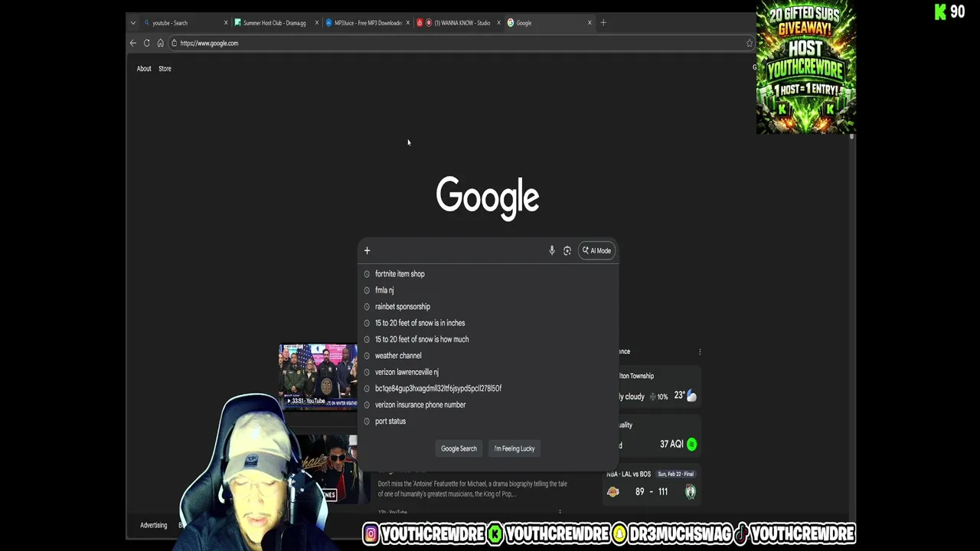980x551 pixels.
Task: Select the 'fortnite item shop' suggestion
Action: coord(488,274)
